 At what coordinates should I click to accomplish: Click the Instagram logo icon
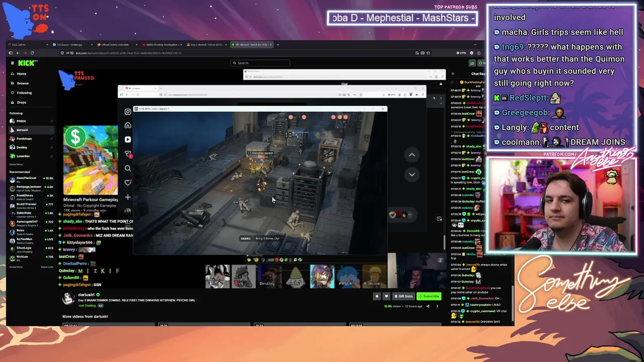pos(128,112)
